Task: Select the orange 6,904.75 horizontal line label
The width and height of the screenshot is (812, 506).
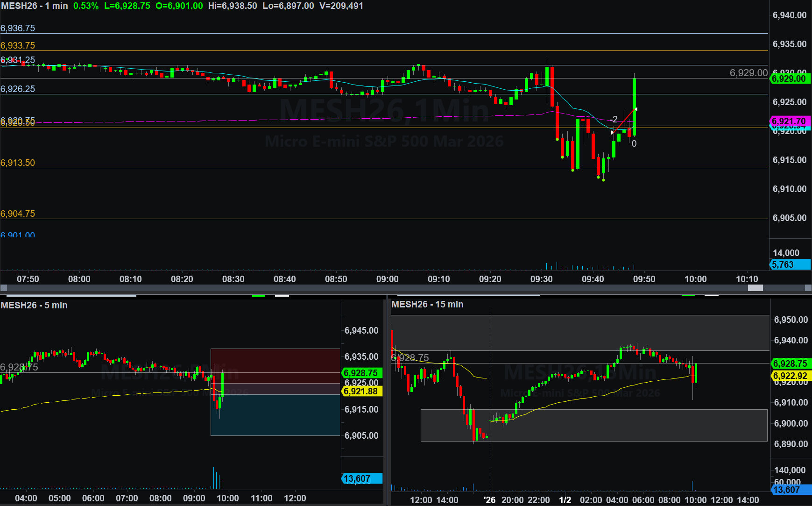Action: [18, 214]
